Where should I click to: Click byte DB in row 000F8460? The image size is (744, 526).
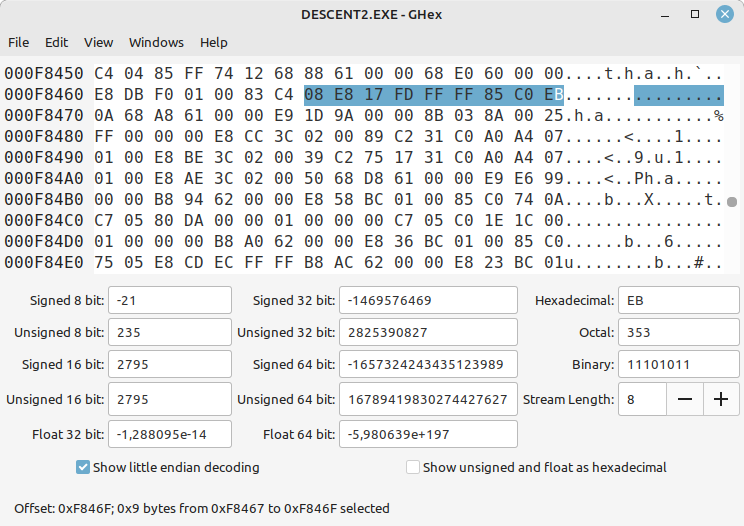pyautogui.click(x=133, y=94)
